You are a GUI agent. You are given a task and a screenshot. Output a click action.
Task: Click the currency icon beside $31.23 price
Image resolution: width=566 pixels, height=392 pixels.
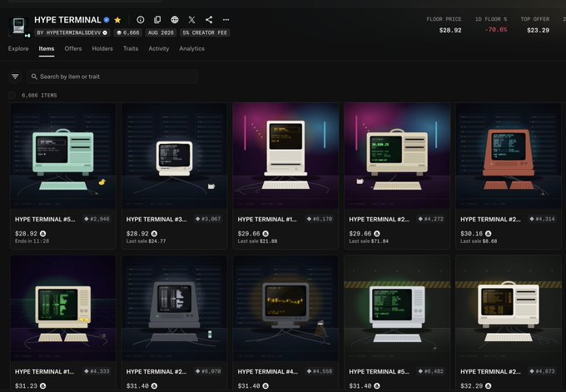click(x=43, y=386)
